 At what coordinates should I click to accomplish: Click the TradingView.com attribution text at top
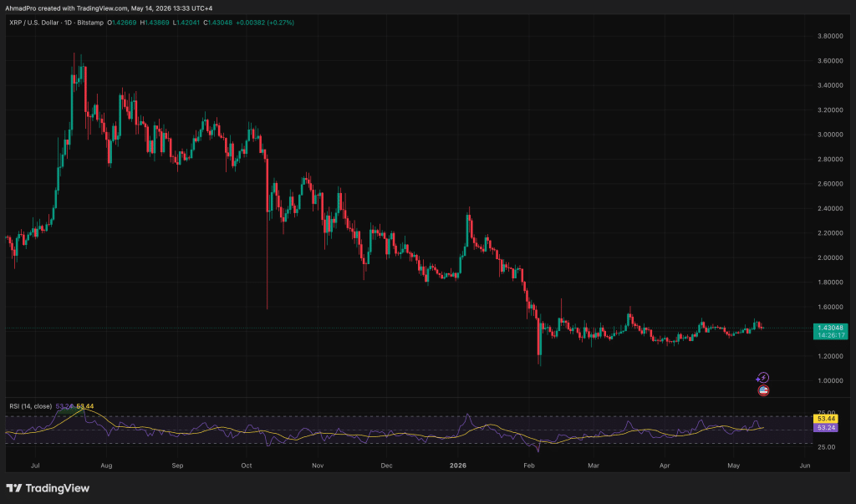pos(101,8)
